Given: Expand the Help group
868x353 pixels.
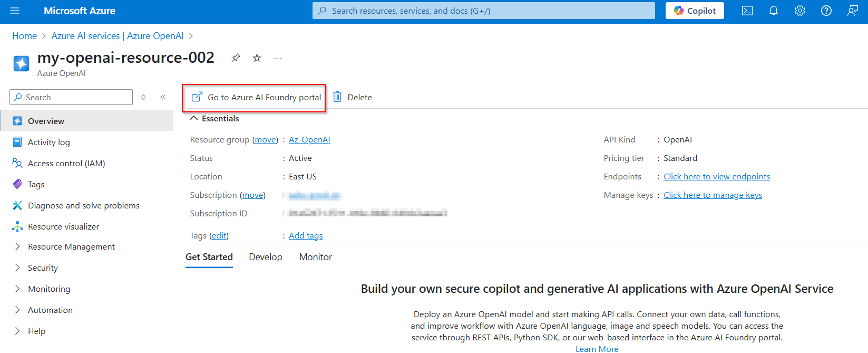Looking at the screenshot, I should point(17,331).
